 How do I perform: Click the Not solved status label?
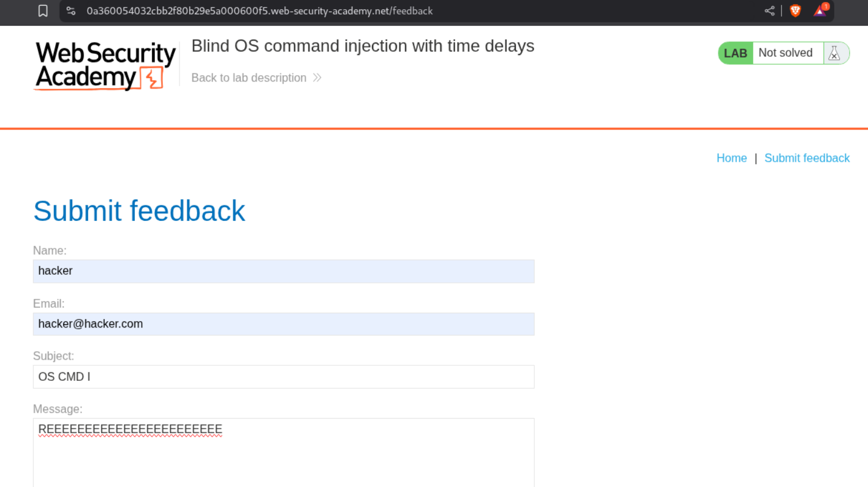click(785, 53)
